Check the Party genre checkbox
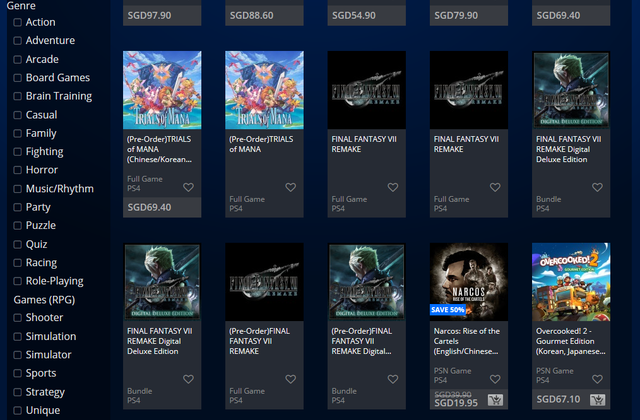Viewport: 640px width, 420px height. 18,207
